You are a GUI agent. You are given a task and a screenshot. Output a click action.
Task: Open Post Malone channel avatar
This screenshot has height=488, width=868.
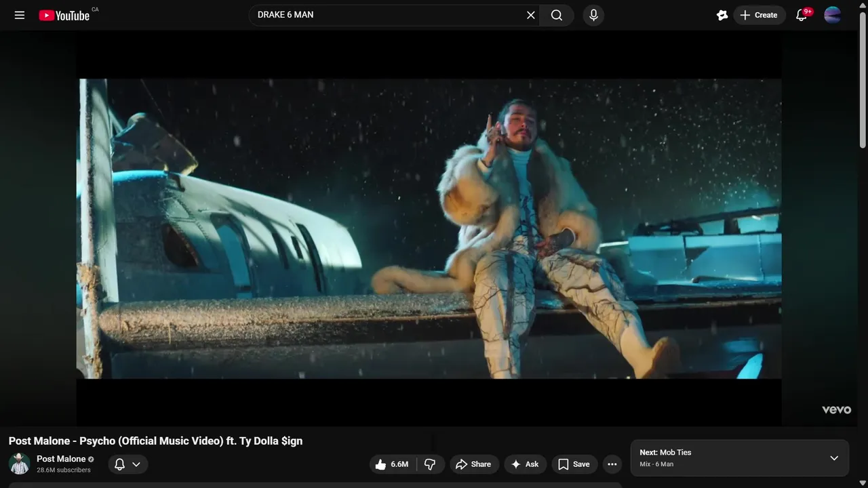tap(20, 464)
